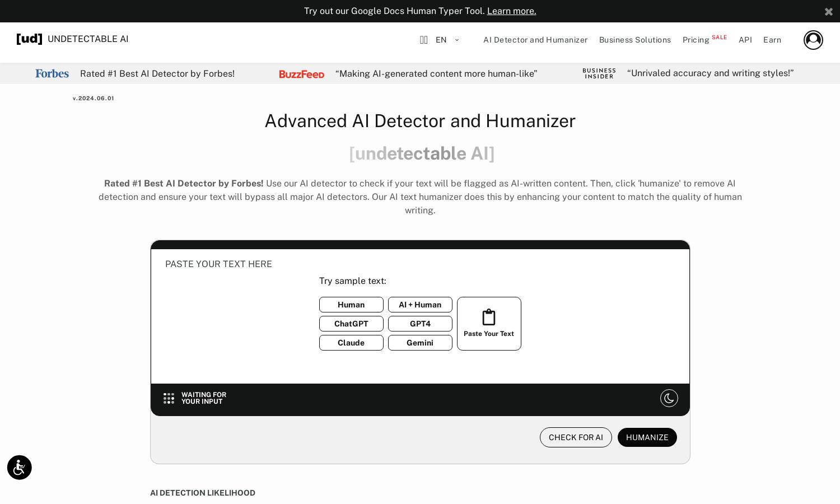Screen dimensions: 840x504
Task: Close the top announcement banner
Action: (829, 11)
